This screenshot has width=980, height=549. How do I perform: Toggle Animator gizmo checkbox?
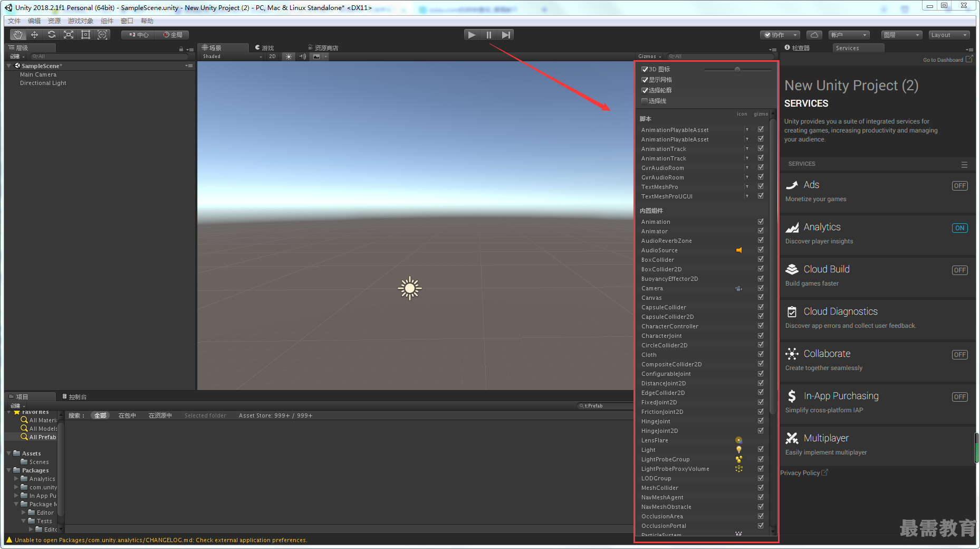tap(761, 231)
